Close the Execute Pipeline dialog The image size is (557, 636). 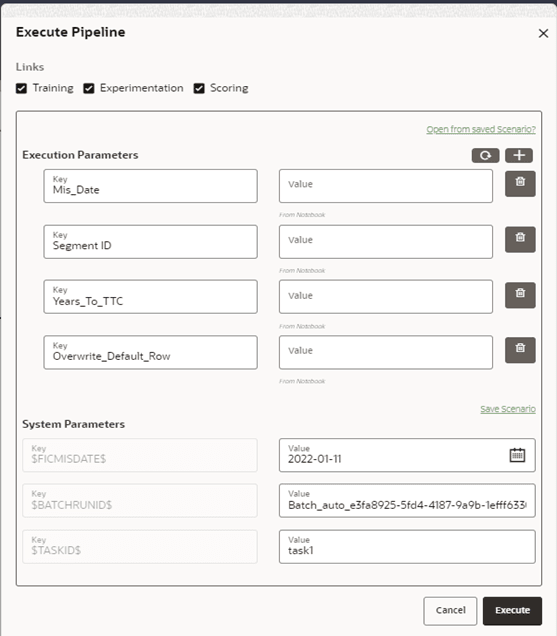(543, 33)
